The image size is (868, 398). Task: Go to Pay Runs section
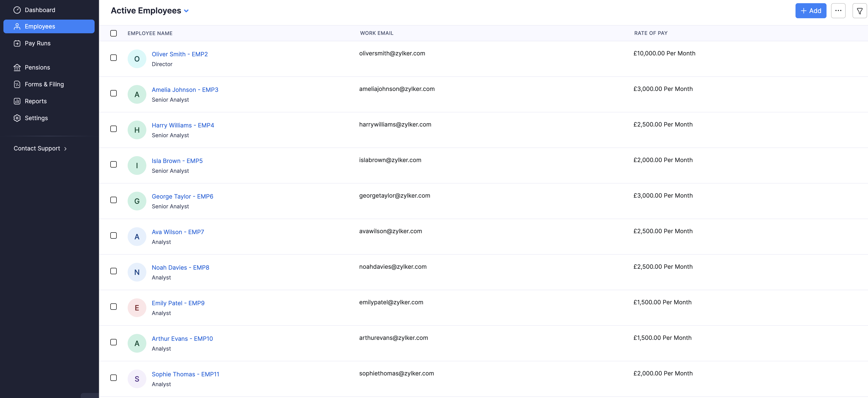(49, 43)
